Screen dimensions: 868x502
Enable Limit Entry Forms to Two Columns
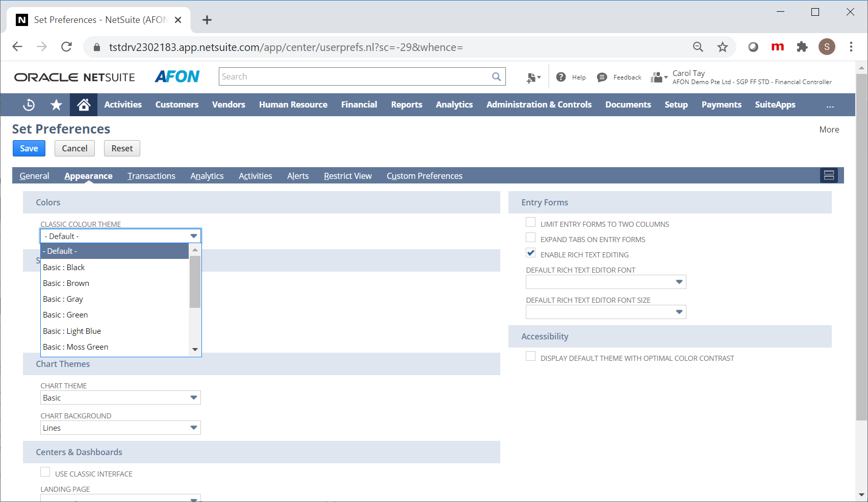[530, 222]
